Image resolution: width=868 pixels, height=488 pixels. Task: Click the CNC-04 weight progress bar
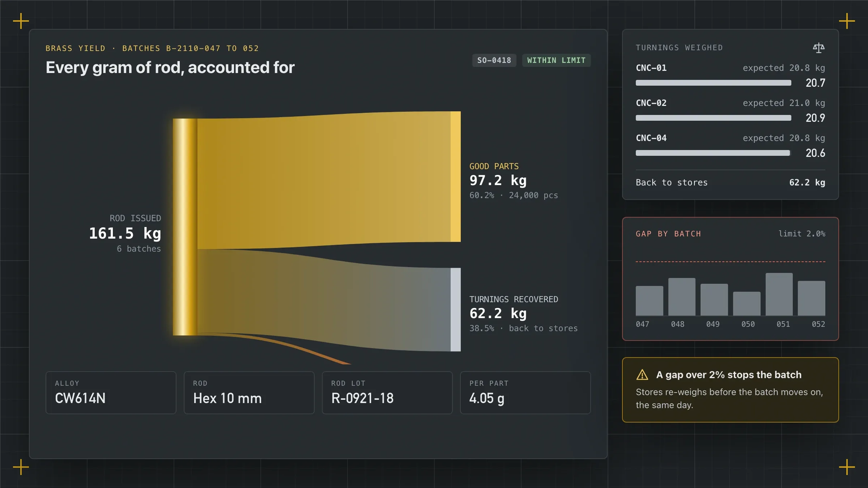click(x=714, y=153)
